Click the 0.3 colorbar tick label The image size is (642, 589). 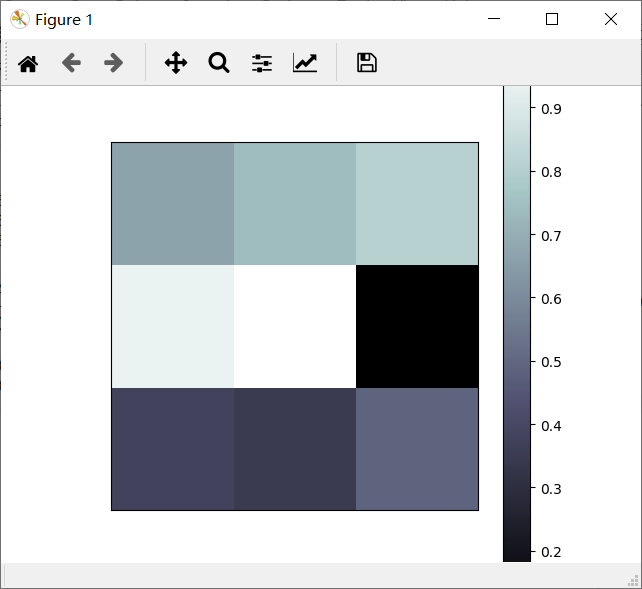click(x=551, y=489)
